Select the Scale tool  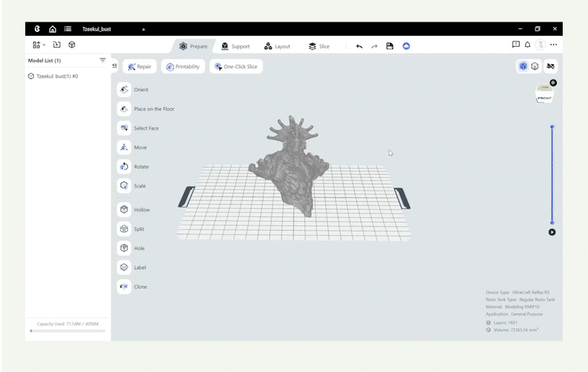point(124,186)
